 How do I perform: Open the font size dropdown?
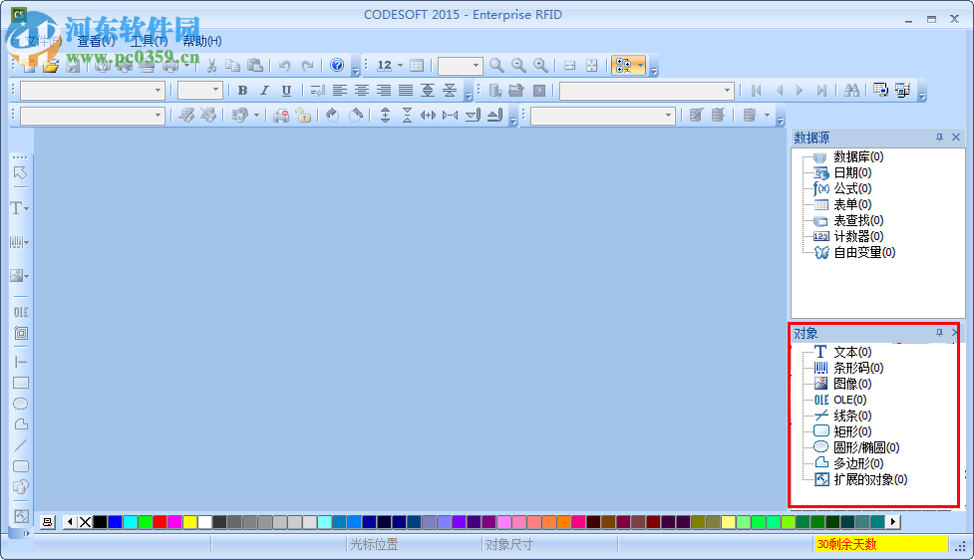200,91
